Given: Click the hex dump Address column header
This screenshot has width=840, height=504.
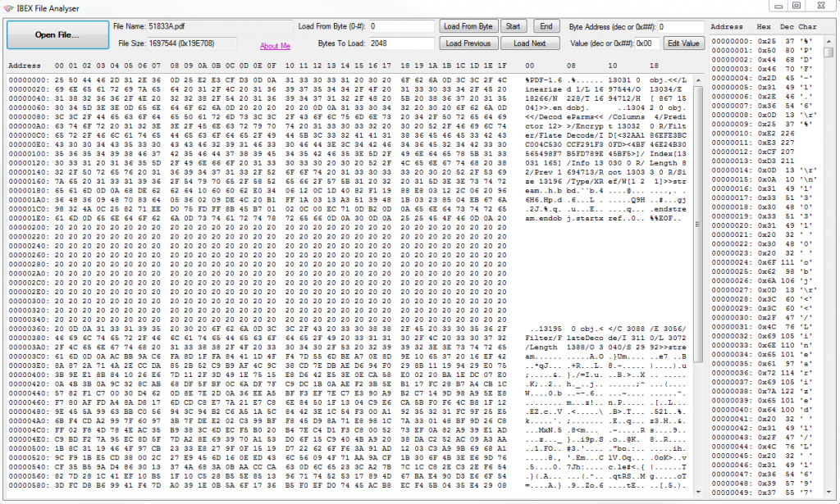Looking at the screenshot, I should pyautogui.click(x=25, y=66).
